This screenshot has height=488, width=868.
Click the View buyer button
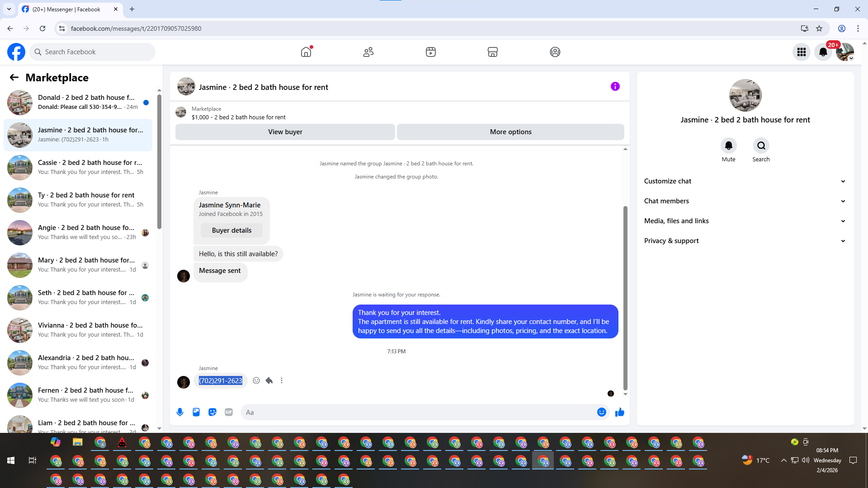[x=285, y=132]
